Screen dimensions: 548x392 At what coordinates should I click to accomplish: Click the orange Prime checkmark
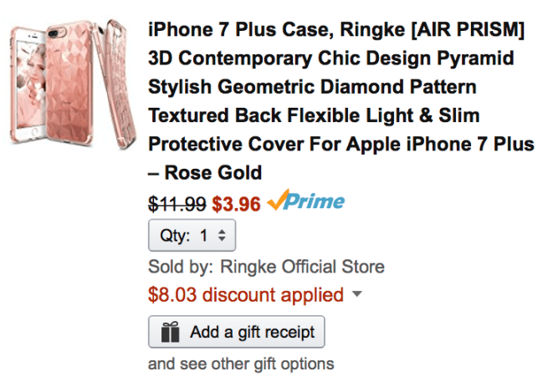[277, 201]
